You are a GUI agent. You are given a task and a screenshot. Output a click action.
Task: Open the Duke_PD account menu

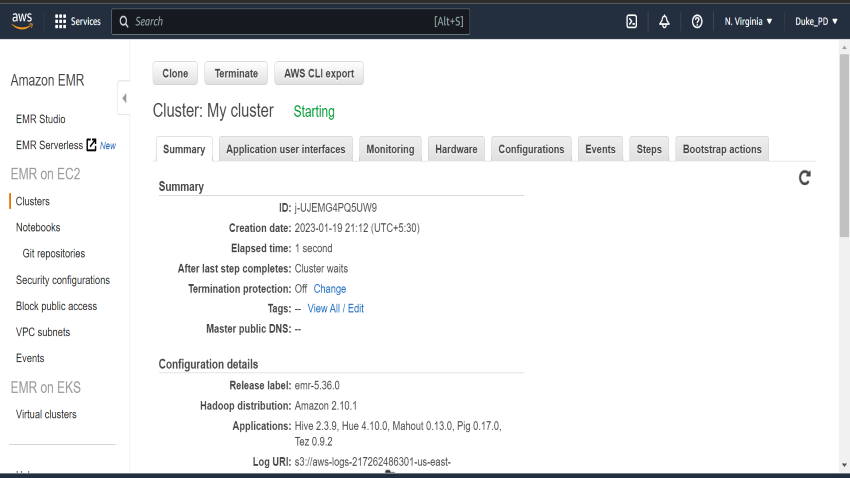pyautogui.click(x=816, y=21)
